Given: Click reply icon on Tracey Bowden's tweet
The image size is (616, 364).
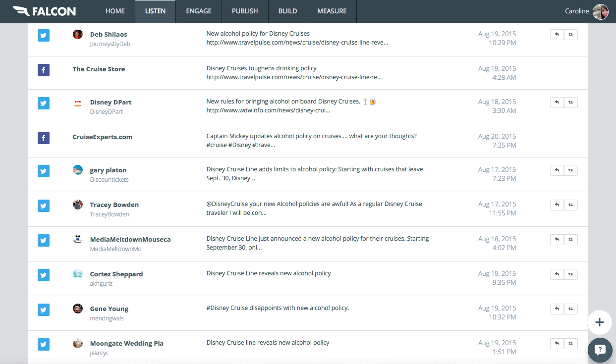Looking at the screenshot, I should (x=557, y=205).
